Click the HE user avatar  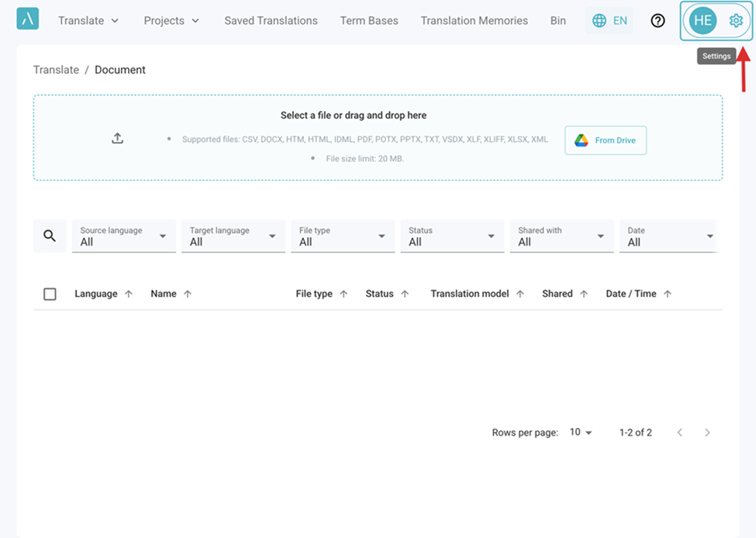click(702, 21)
